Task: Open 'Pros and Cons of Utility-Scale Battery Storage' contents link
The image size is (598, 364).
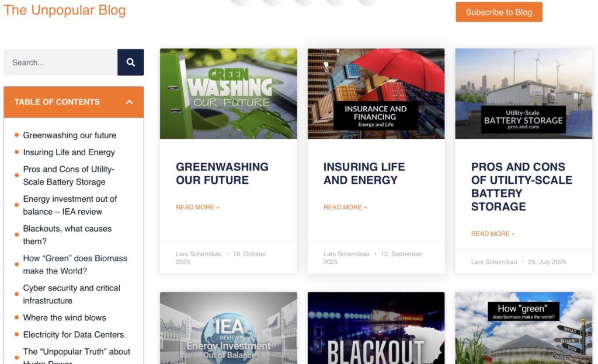Action: pos(68,176)
